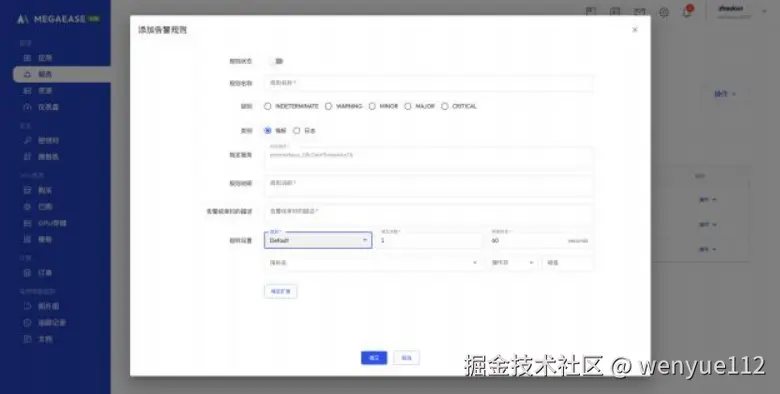780x394 pixels.
Task: Click the count field containing 1
Action: (x=428, y=240)
